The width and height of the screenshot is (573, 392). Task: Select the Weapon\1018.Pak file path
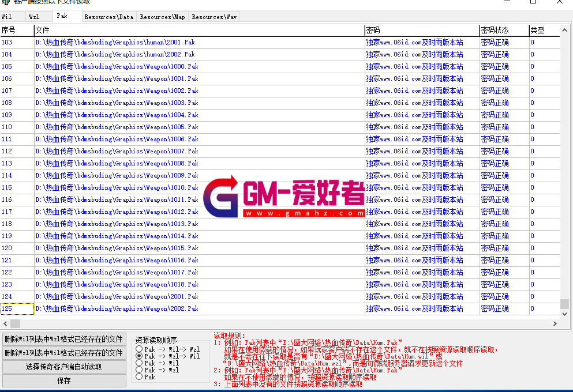point(117,284)
